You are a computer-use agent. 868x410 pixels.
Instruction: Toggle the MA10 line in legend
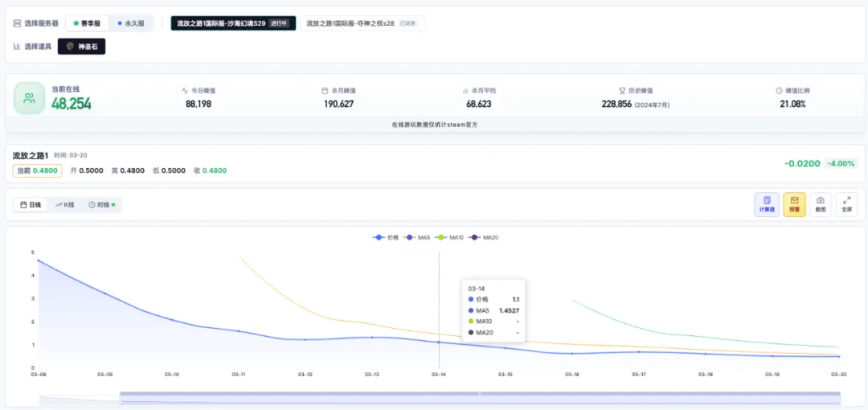pos(449,237)
